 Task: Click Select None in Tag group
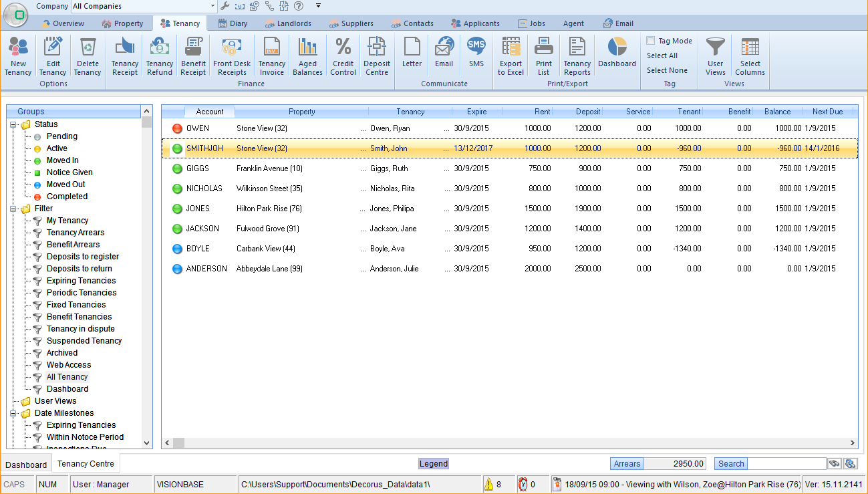tap(667, 70)
